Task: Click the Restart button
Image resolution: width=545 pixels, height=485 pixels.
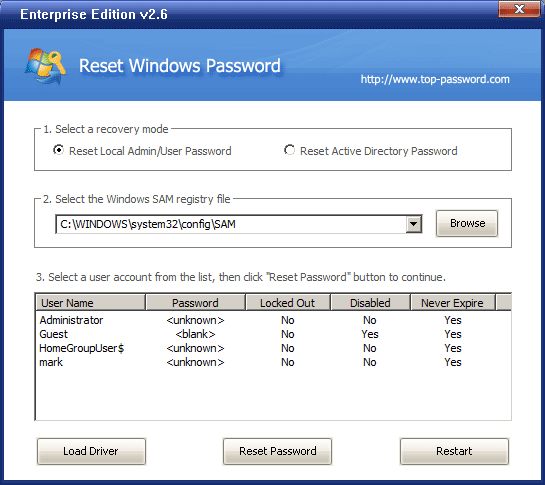Action: [454, 451]
